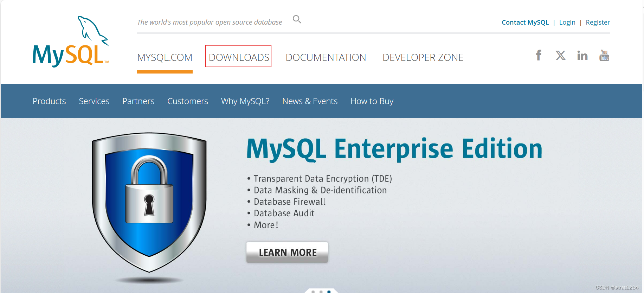Viewport: 644px width, 293px height.
Task: Go to the DOWNLOADS tab
Action: [x=239, y=57]
